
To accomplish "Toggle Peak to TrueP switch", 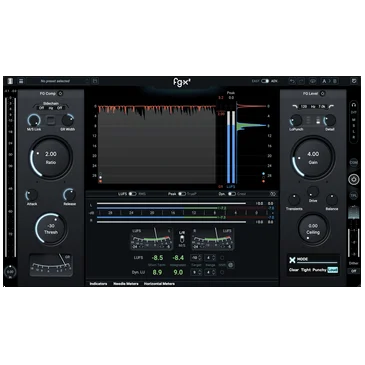I will [x=182, y=194].
